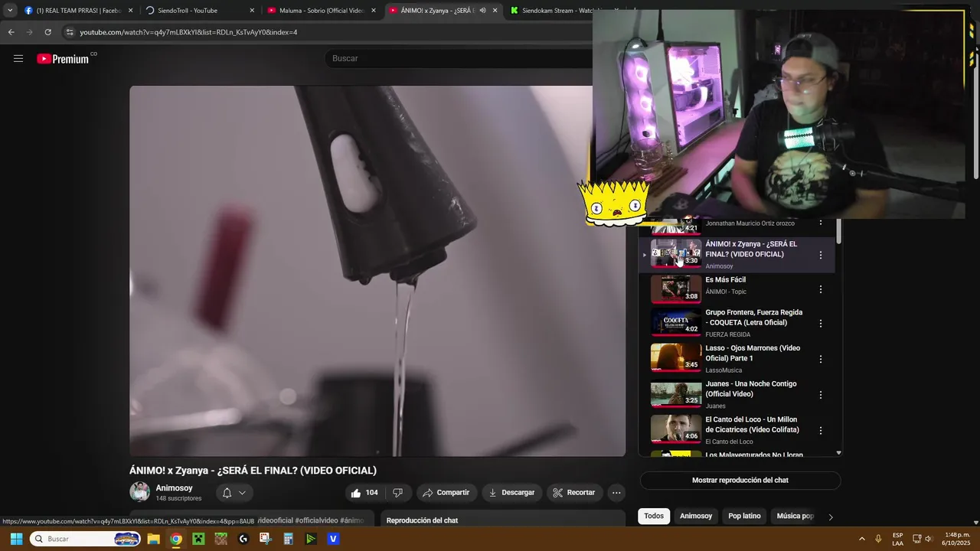Launch Minecraft creeper icon on taskbar

[198, 539]
